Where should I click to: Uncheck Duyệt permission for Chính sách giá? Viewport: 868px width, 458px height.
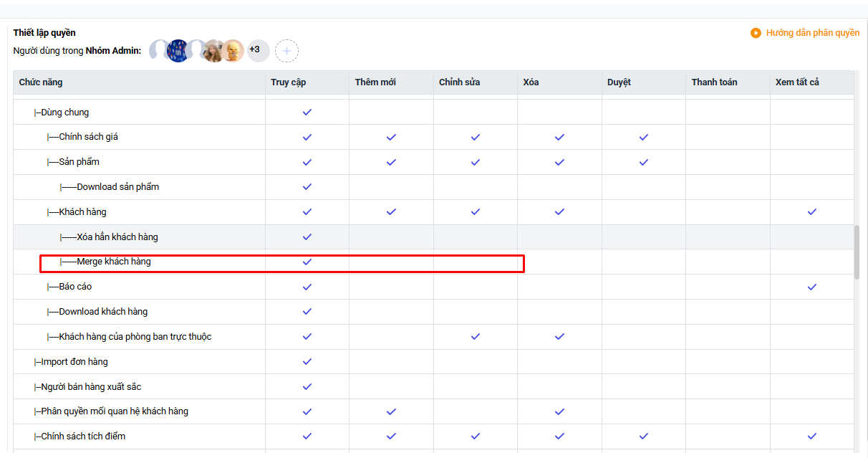(643, 137)
